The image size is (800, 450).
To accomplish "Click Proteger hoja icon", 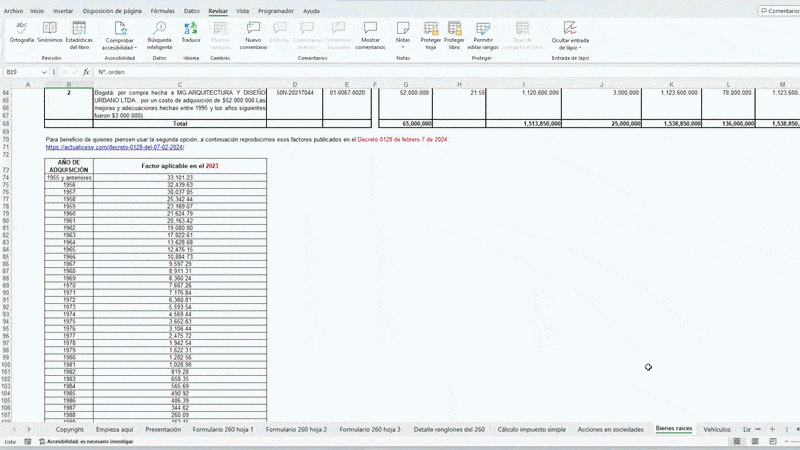I will 430,34.
